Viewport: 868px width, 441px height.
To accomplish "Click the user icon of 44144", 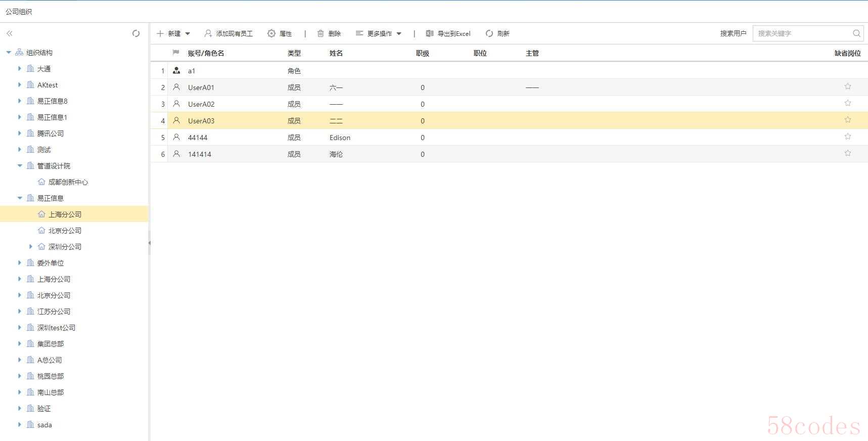I will click(176, 137).
